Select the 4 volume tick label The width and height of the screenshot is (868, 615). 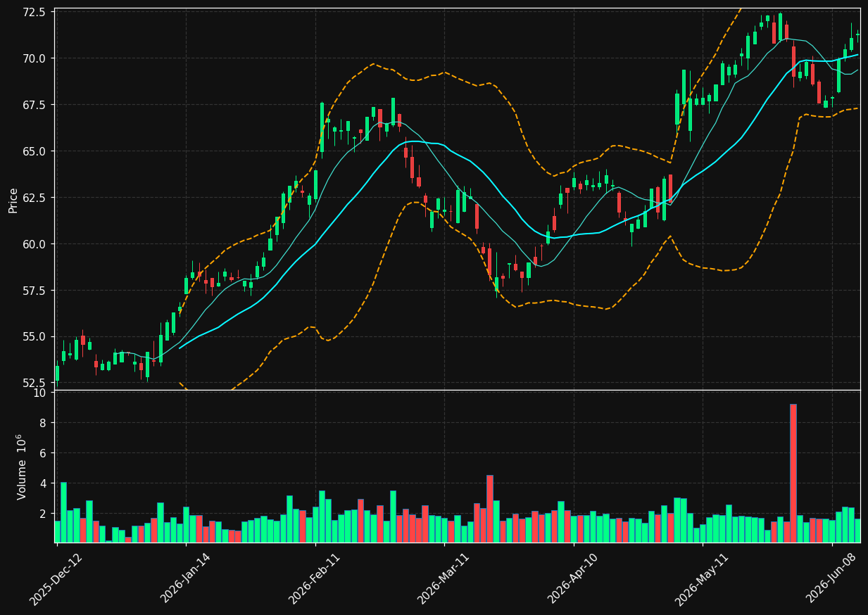(x=43, y=483)
